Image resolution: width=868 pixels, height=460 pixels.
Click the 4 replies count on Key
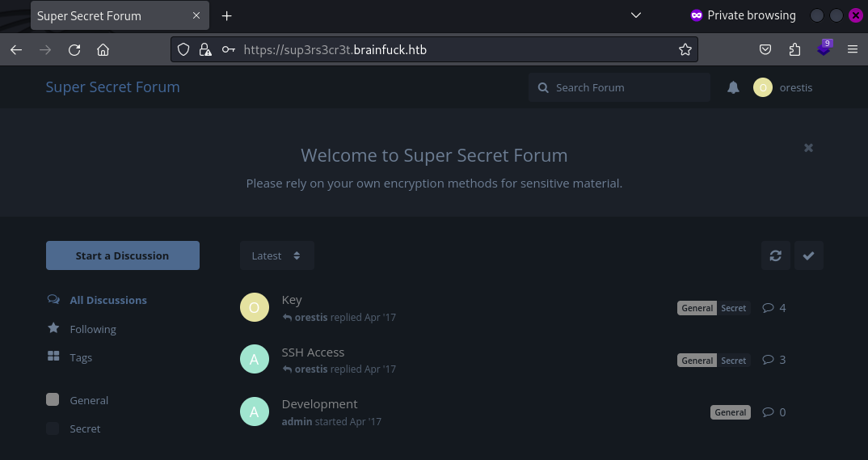coord(774,308)
